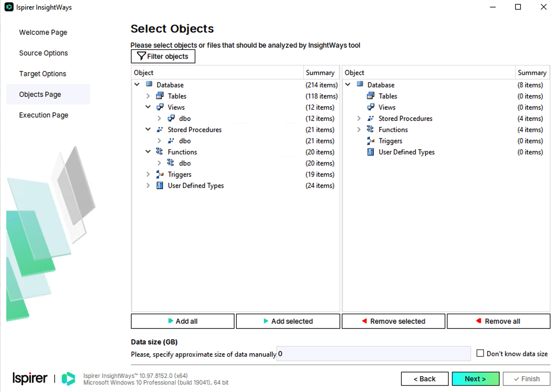
Task: Click dbo schema icon under Functions
Action: [171, 163]
